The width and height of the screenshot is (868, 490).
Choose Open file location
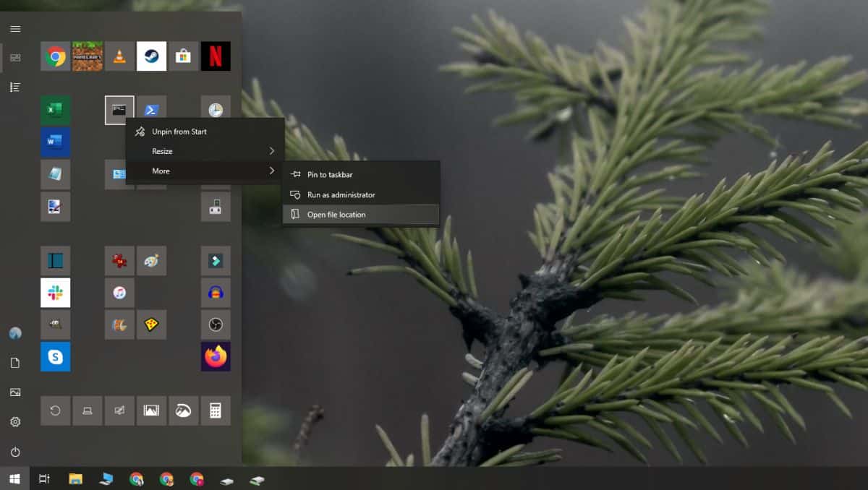361,214
